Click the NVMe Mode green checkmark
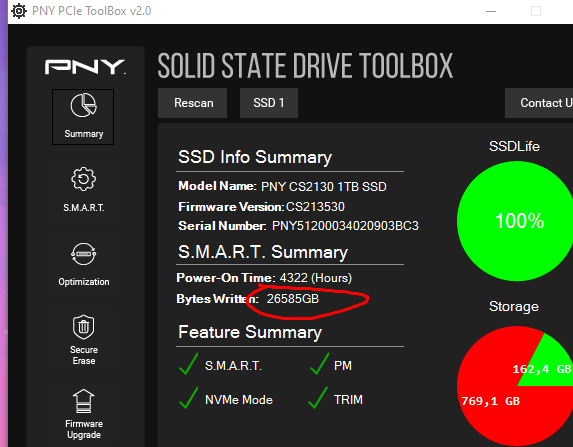The image size is (573, 447). pos(189,398)
